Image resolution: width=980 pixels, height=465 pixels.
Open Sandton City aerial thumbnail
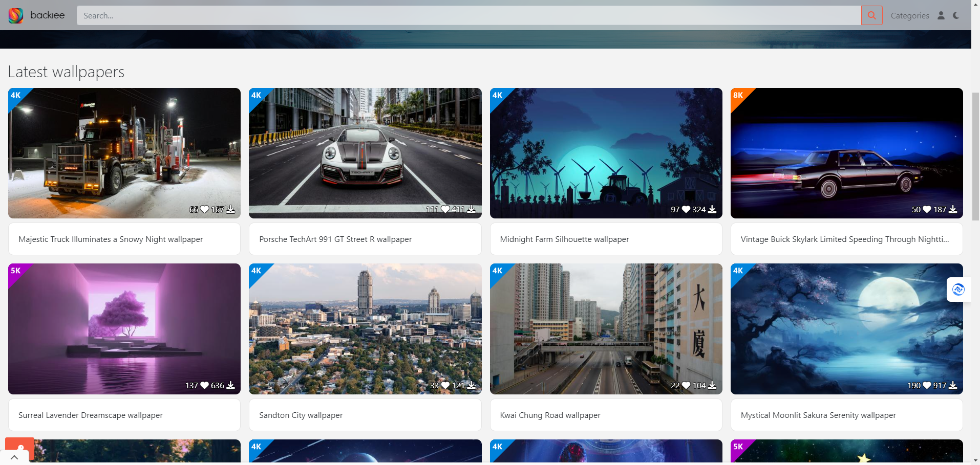click(365, 329)
